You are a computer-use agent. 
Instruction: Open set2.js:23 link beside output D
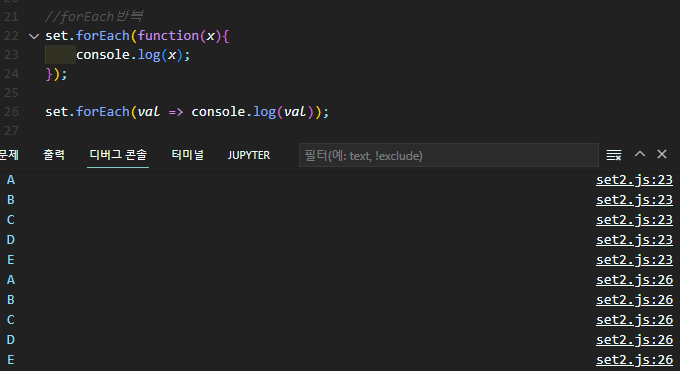tap(634, 240)
